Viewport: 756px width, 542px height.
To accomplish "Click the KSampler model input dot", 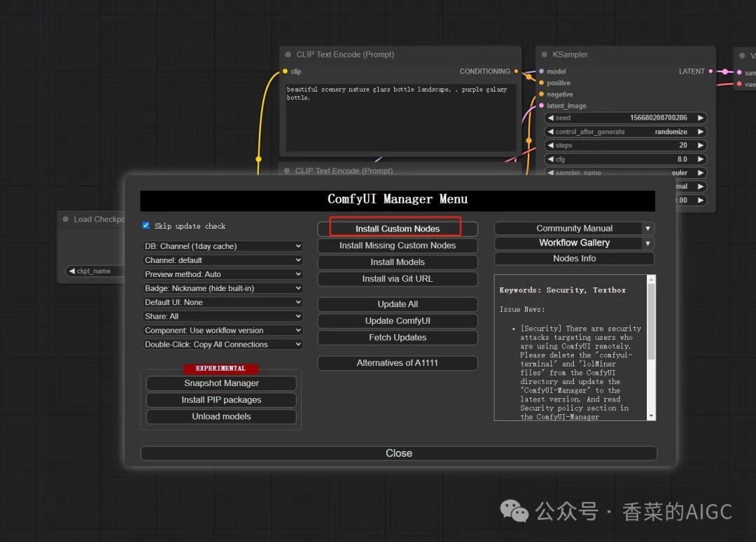I will (x=541, y=71).
